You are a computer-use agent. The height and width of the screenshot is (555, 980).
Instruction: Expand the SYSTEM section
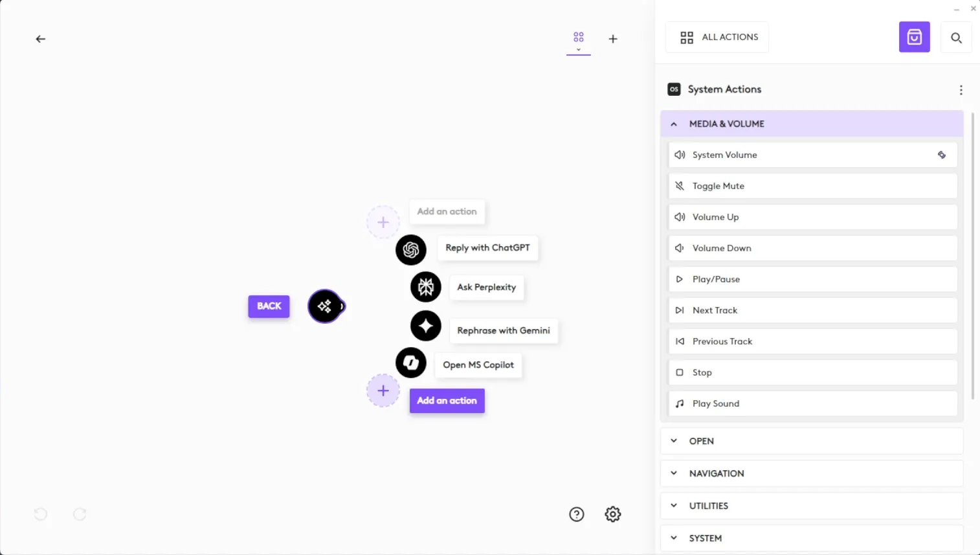pos(812,538)
